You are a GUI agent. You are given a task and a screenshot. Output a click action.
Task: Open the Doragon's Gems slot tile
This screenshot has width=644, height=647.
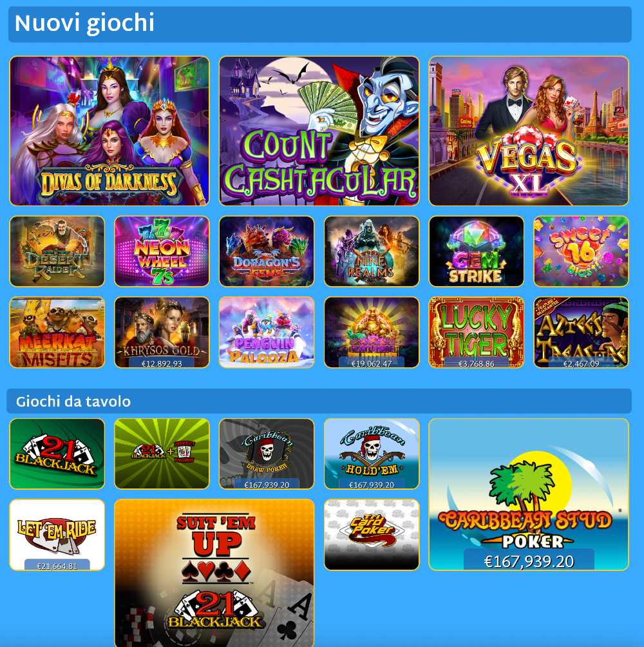[x=267, y=251]
